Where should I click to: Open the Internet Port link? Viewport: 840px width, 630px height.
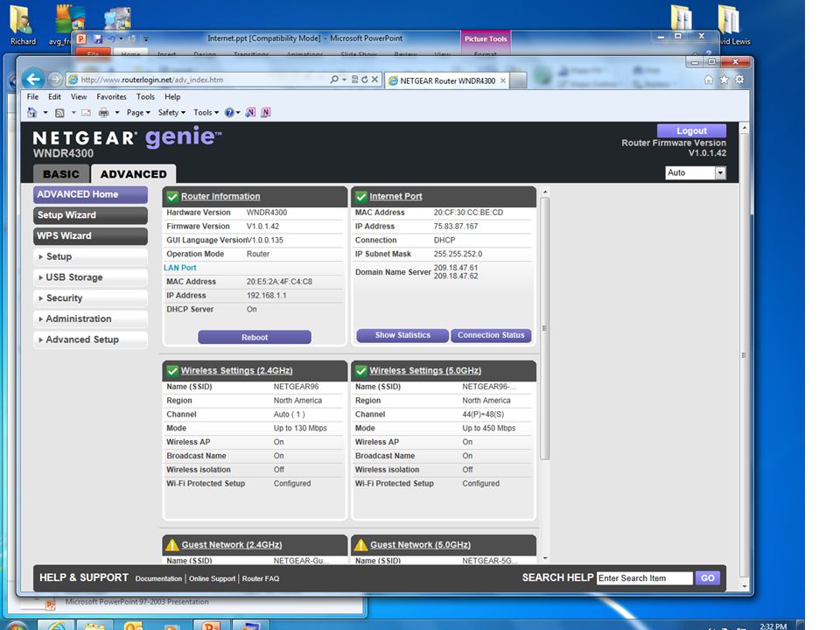395,197
